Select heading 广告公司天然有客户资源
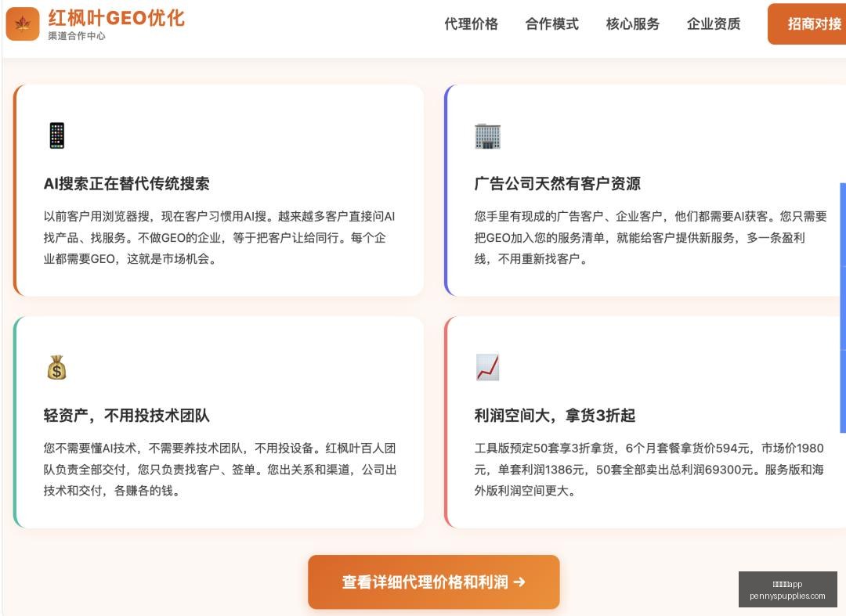 pyautogui.click(x=558, y=184)
